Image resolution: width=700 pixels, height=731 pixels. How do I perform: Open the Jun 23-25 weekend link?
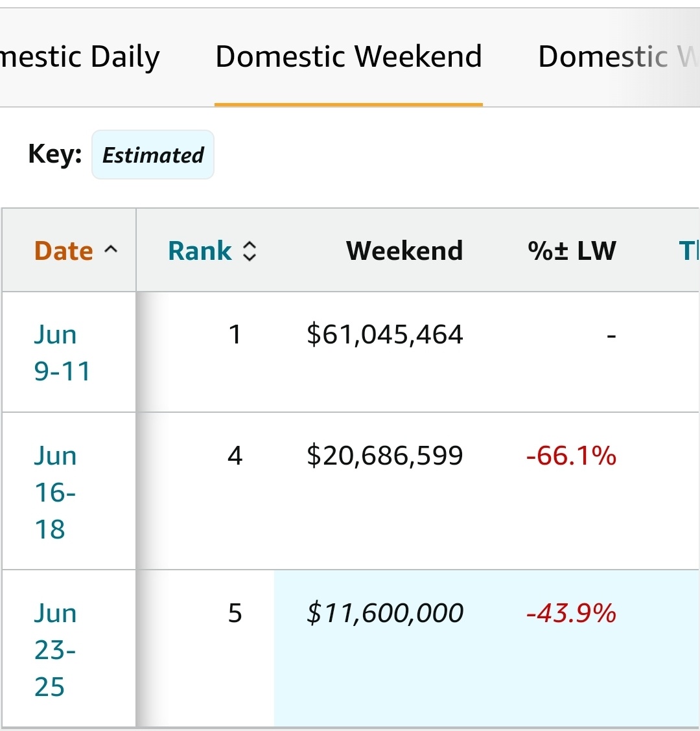pyautogui.click(x=55, y=649)
